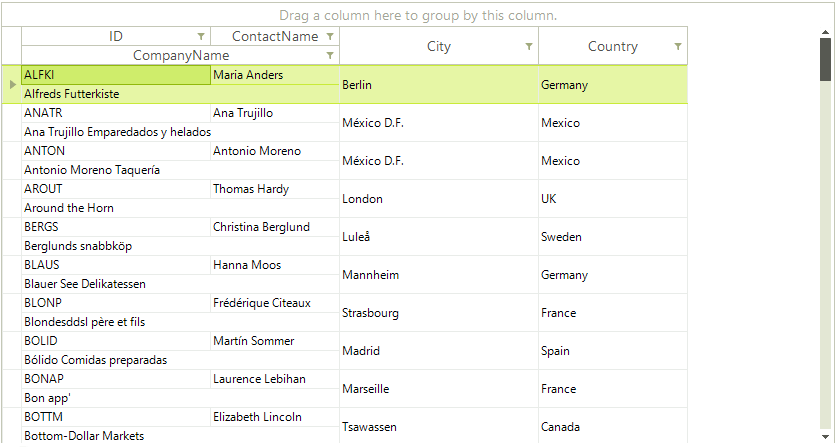Click the scrollbar up arrow

[x=826, y=33]
